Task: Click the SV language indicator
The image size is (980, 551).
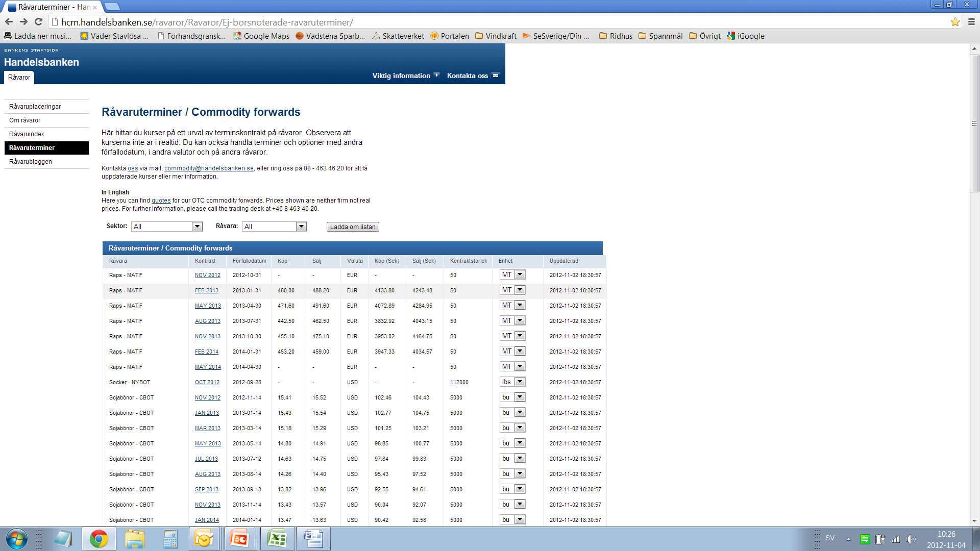Action: click(830, 538)
